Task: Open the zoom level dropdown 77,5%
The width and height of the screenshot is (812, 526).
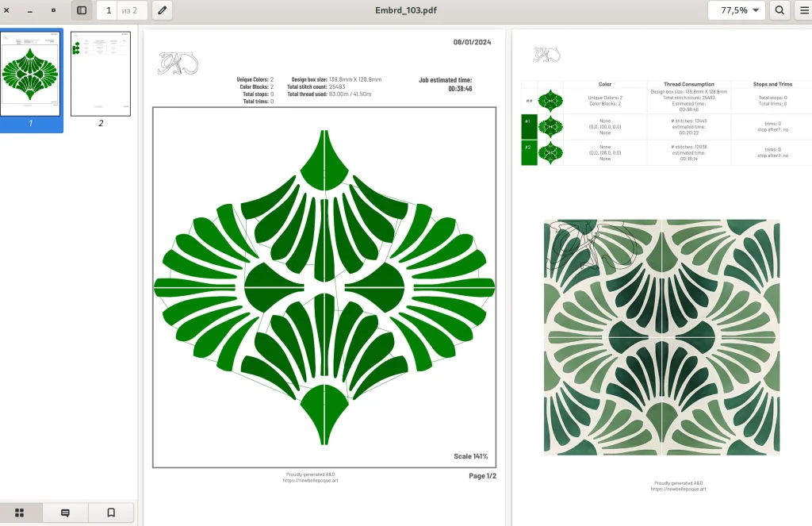Action: [x=737, y=10]
